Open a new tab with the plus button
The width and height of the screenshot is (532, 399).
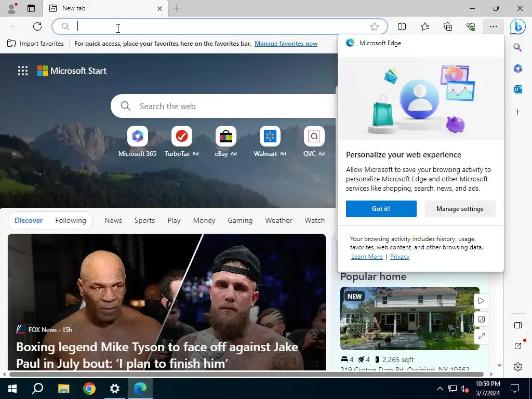tap(177, 8)
